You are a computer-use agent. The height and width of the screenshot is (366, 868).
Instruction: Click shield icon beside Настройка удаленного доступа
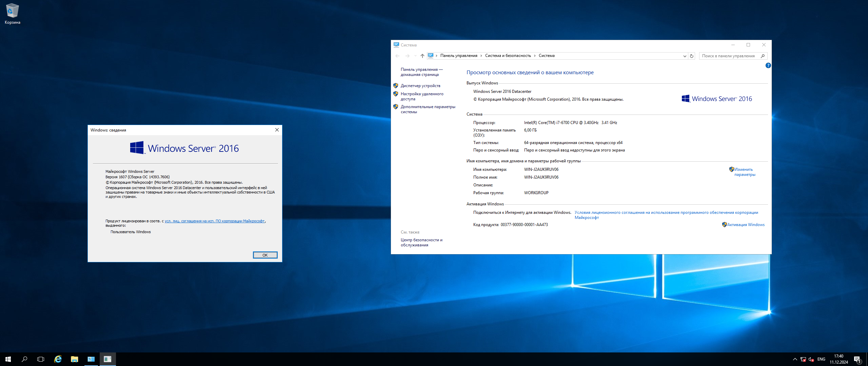pos(396,94)
